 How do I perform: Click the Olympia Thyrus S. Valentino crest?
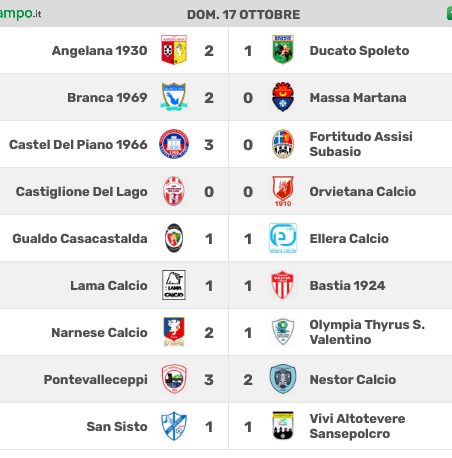[283, 332]
